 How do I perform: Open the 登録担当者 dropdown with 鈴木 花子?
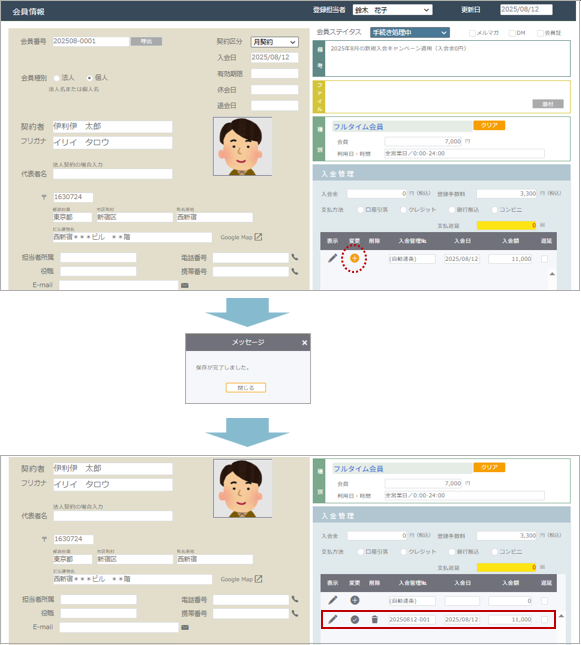click(393, 10)
